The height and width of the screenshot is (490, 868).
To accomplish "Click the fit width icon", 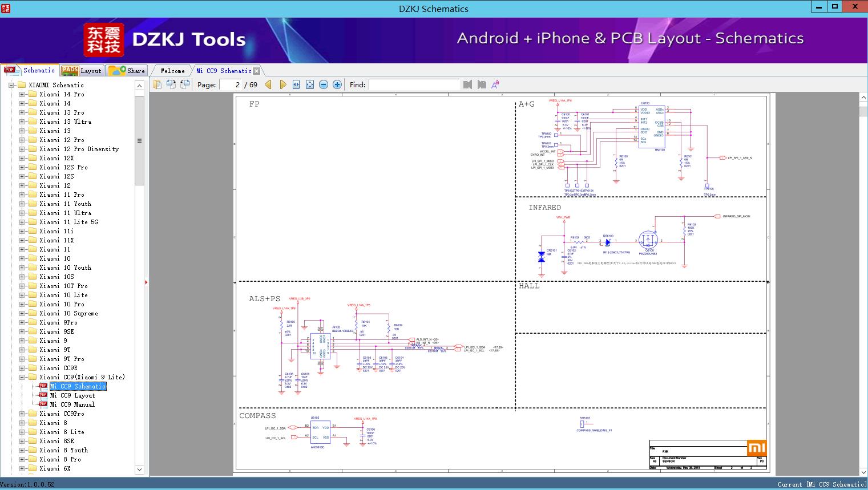I will tap(296, 84).
